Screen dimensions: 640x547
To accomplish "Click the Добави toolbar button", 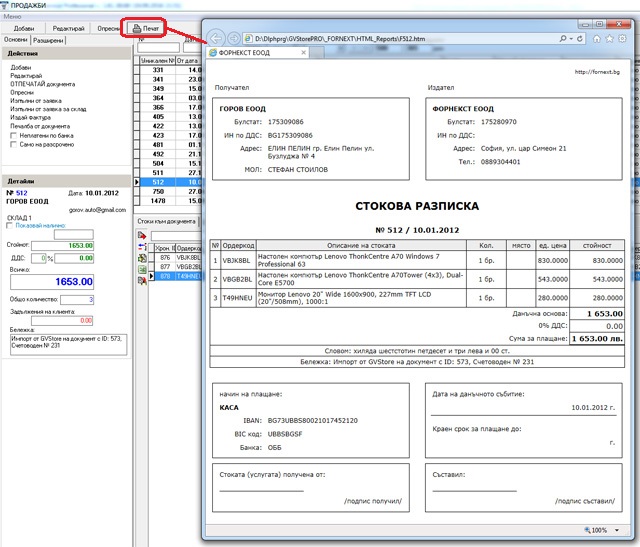I will [x=24, y=28].
